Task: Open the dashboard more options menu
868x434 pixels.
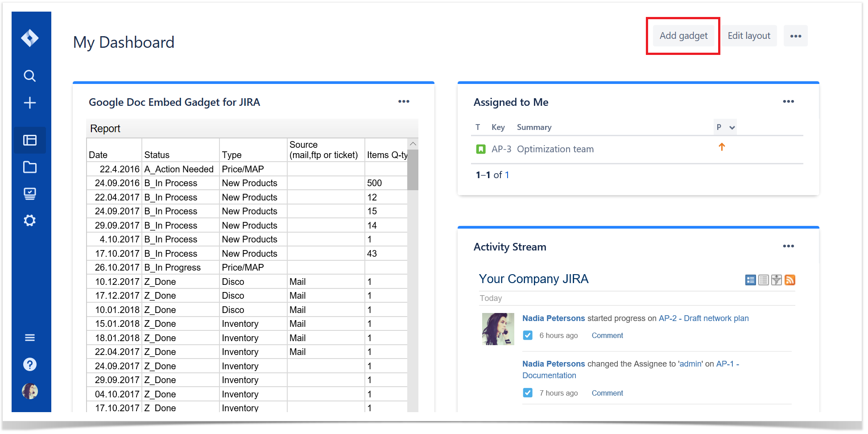Action: pos(796,36)
